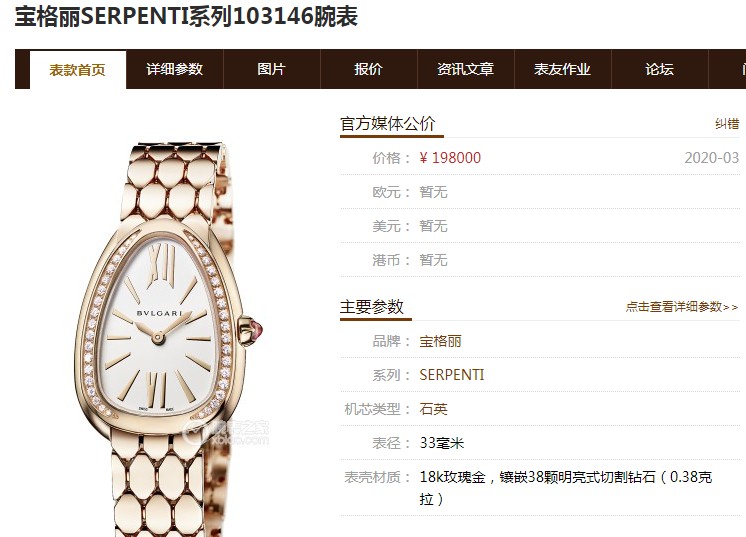Open the SERPENTI series link
The height and width of the screenshot is (537, 746).
pyautogui.click(x=452, y=375)
